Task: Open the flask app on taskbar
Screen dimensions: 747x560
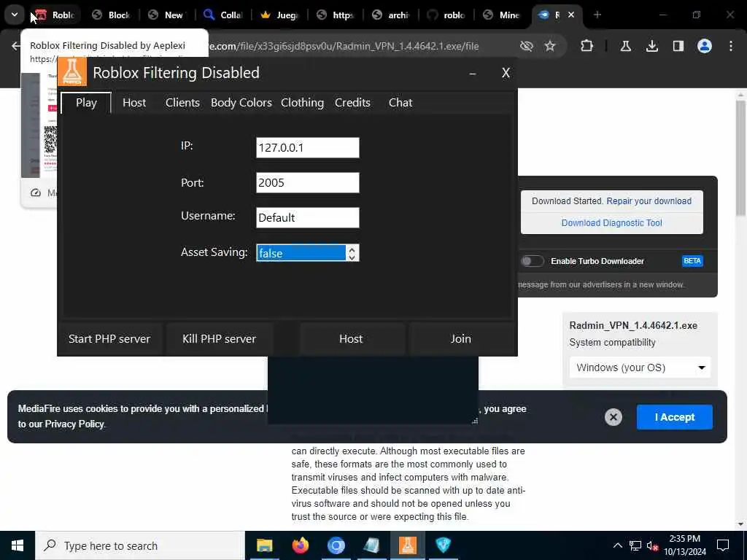Action: pos(407,545)
